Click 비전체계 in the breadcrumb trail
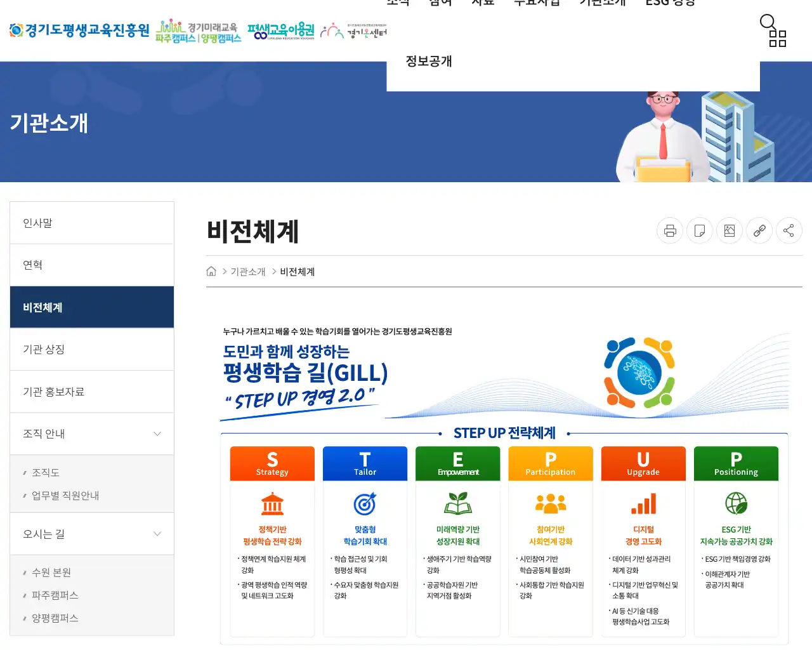This screenshot has width=812, height=650. (298, 272)
